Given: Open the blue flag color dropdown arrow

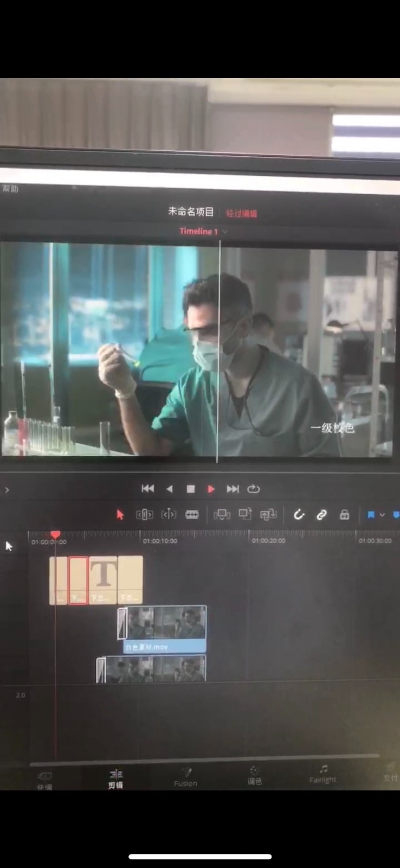Looking at the screenshot, I should pos(382,515).
